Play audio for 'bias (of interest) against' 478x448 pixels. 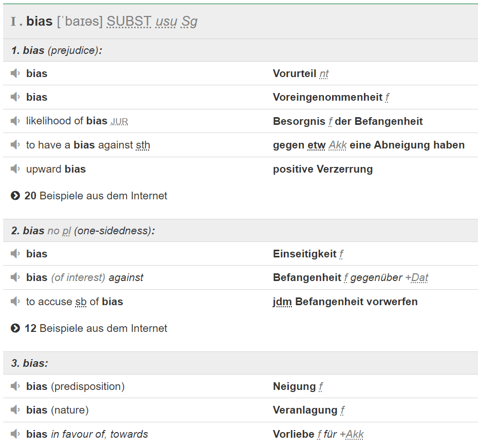(x=15, y=277)
